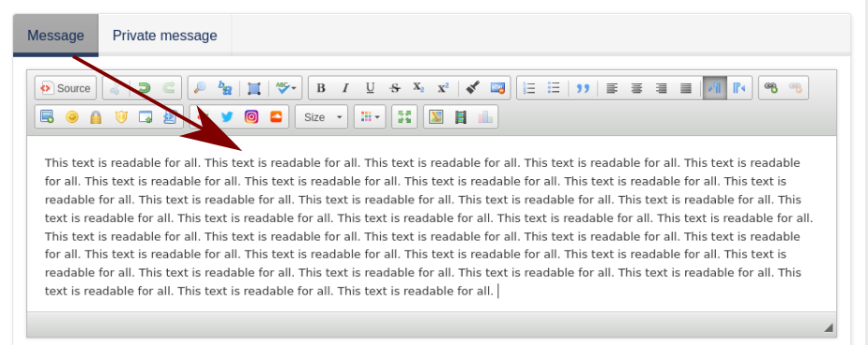Insert a bulleted list

click(x=554, y=88)
